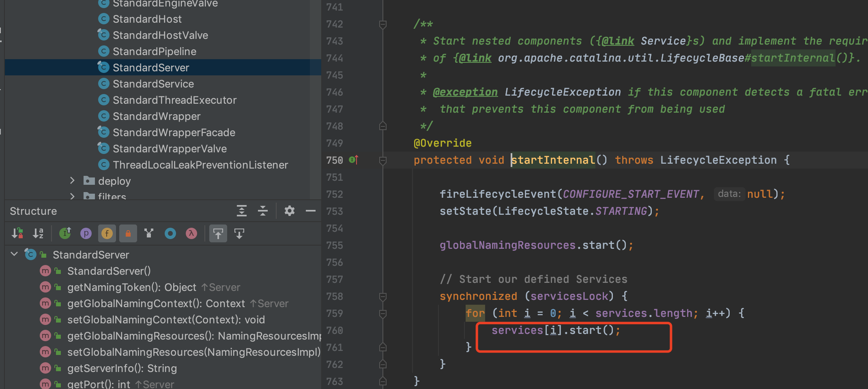The width and height of the screenshot is (868, 389).
Task: Navigate to getGlobalNamingContext() method
Action: [156, 304]
